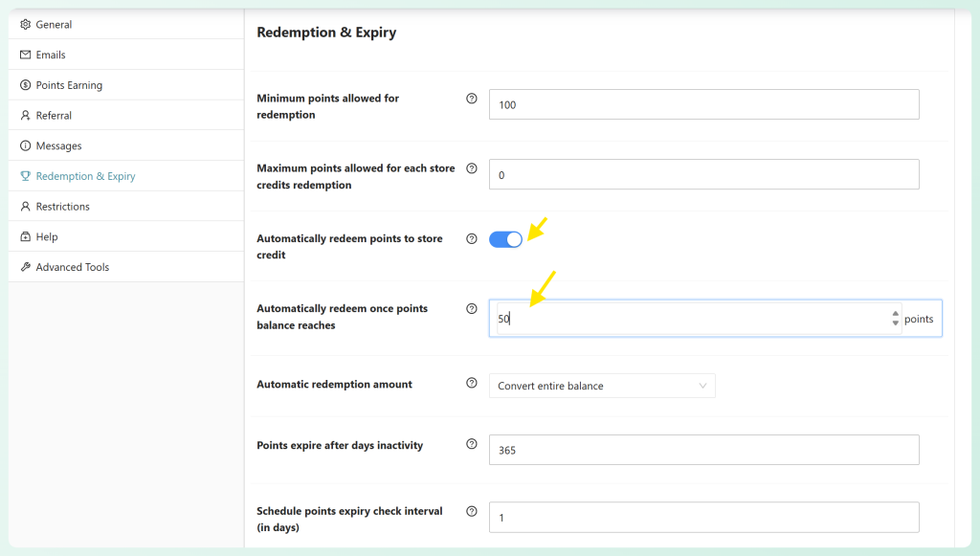The width and height of the screenshot is (980, 556).
Task: Open help tooltip for Automatic redemption amount
Action: pyautogui.click(x=472, y=383)
